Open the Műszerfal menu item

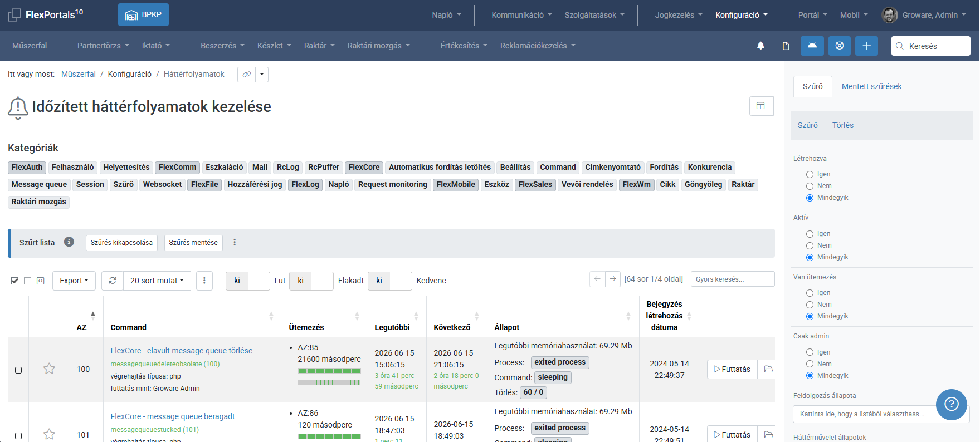click(x=30, y=46)
